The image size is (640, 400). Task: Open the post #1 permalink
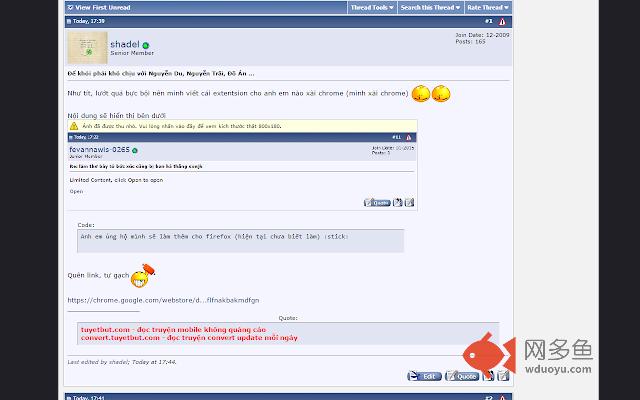click(x=489, y=21)
